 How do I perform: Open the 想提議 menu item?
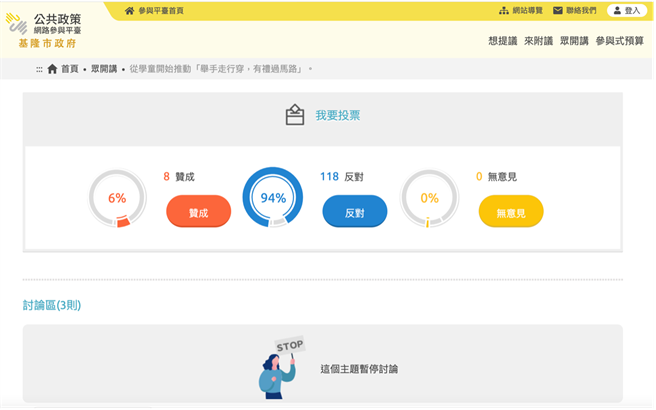pyautogui.click(x=503, y=41)
